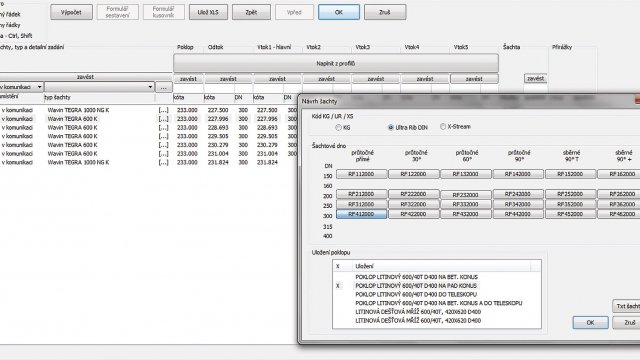Click the Uložení column header in cover list
Screen dimensions: 640x360
pyautogui.click(x=441, y=266)
